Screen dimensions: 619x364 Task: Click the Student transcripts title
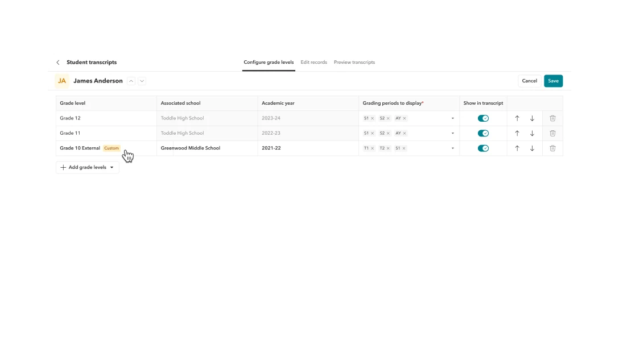pyautogui.click(x=92, y=63)
